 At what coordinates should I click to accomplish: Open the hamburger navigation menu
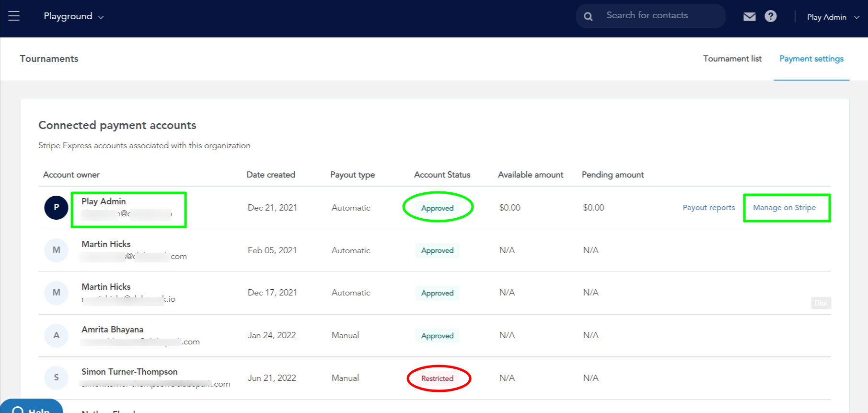(x=14, y=16)
